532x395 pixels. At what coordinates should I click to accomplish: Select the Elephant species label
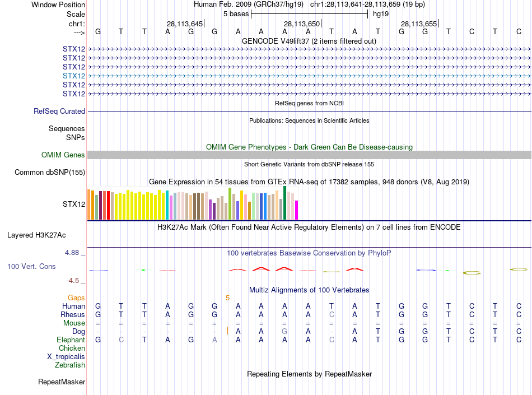pos(71,340)
